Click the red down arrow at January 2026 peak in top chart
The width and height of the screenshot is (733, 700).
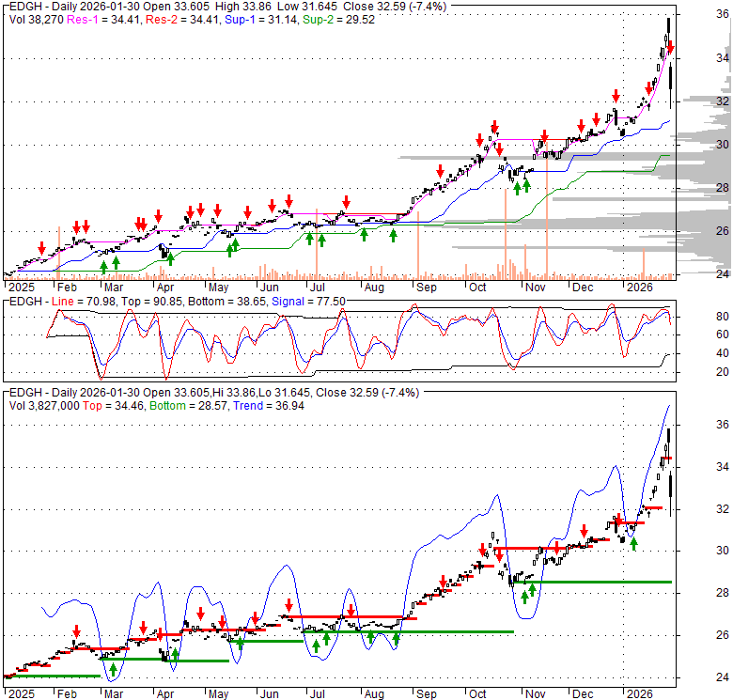click(671, 48)
